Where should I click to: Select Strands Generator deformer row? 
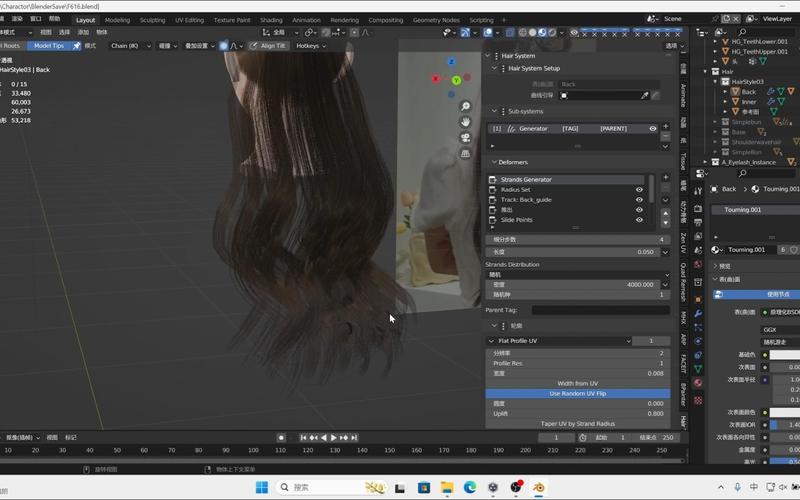click(x=566, y=180)
